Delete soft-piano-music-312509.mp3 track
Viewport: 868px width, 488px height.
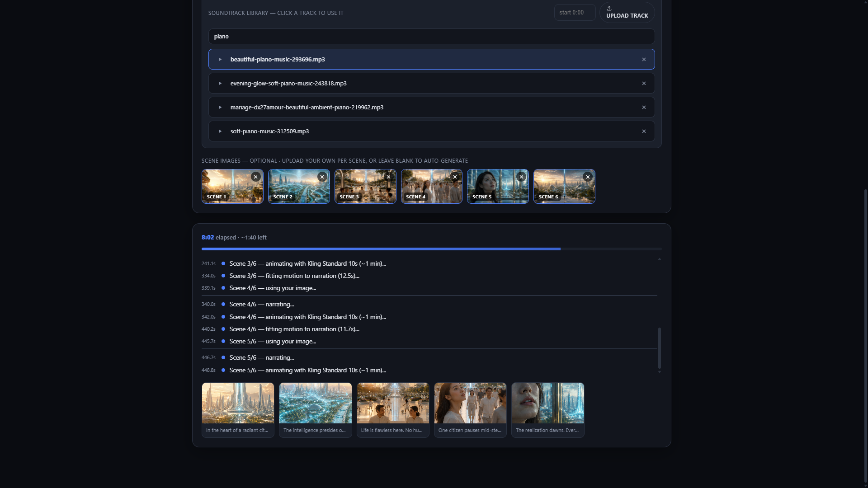(x=644, y=131)
